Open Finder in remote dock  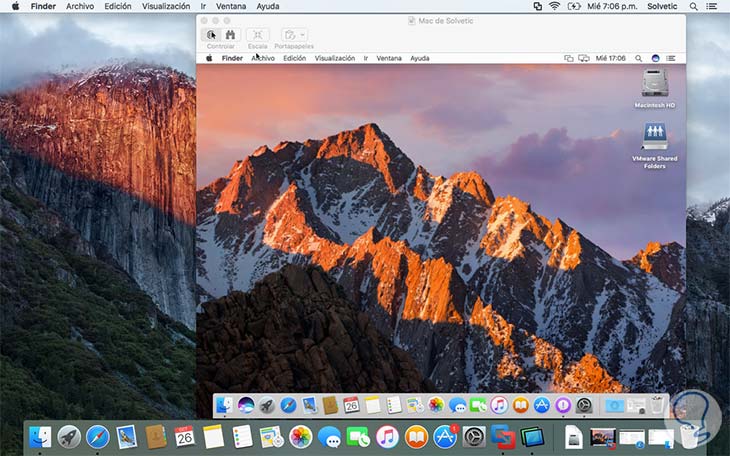click(224, 406)
